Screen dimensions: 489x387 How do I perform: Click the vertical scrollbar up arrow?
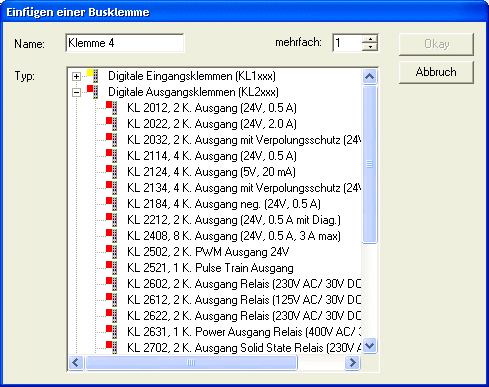coord(369,77)
